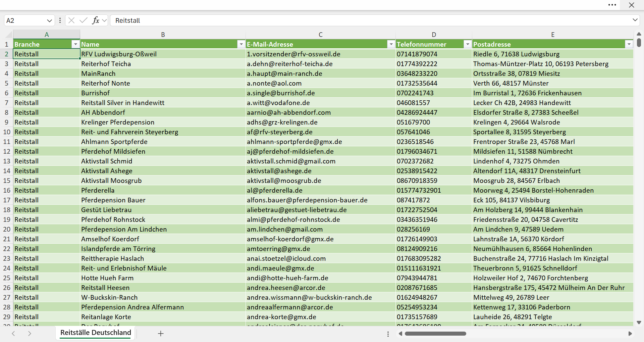Select cell Aktivstall Ashege
This screenshot has height=342, width=644.
click(x=163, y=171)
